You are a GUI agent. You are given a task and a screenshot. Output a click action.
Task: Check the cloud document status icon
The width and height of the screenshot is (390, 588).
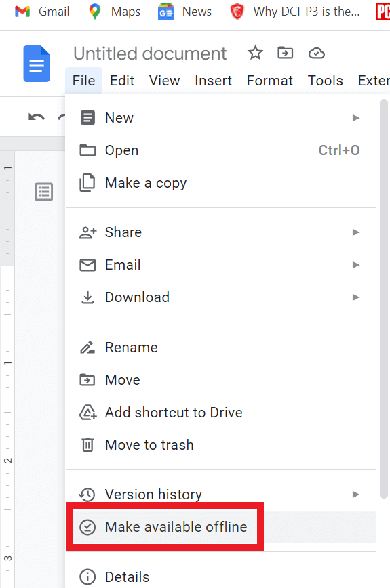click(317, 53)
